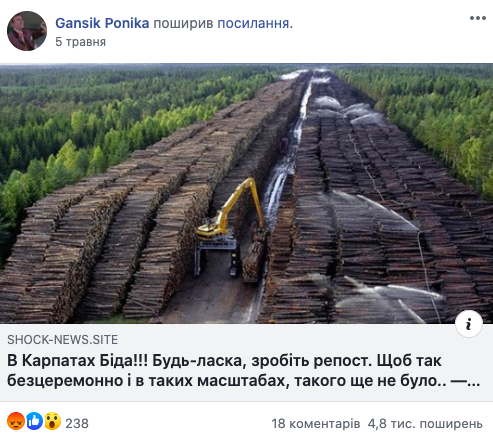The height and width of the screenshot is (438, 493).
Task: Open the Gansik Ponika profile name link
Action: pyautogui.click(x=102, y=23)
